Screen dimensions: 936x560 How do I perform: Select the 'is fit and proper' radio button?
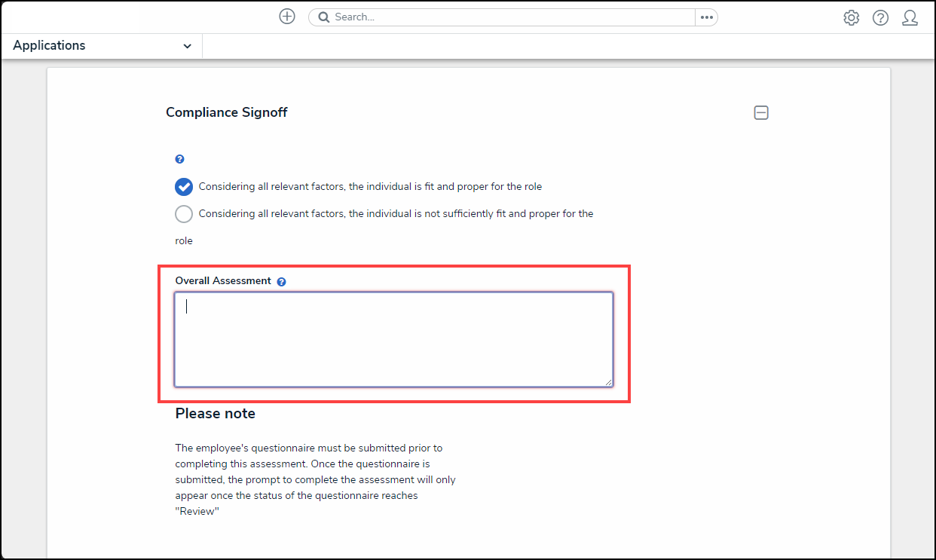[x=183, y=187]
